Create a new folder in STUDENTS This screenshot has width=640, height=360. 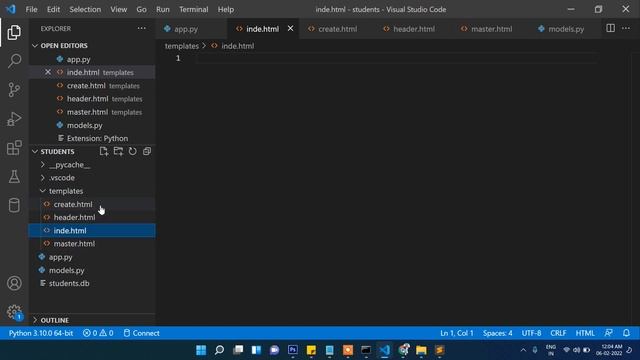118,151
